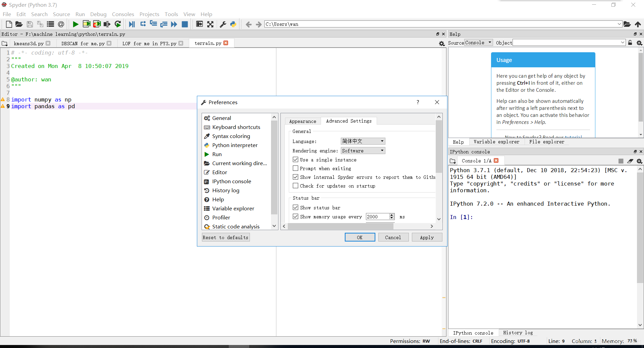The height and width of the screenshot is (348, 644).
Task: Open the Language dropdown in Preferences
Action: [363, 141]
